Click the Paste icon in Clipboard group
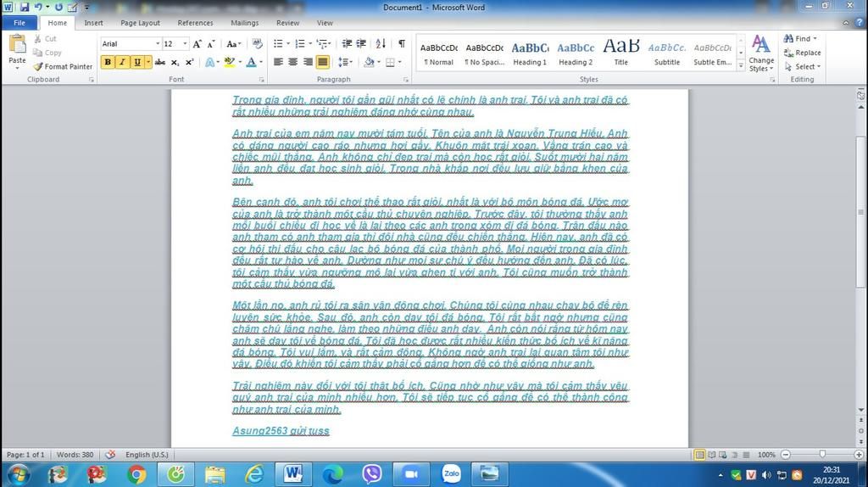 click(x=17, y=44)
